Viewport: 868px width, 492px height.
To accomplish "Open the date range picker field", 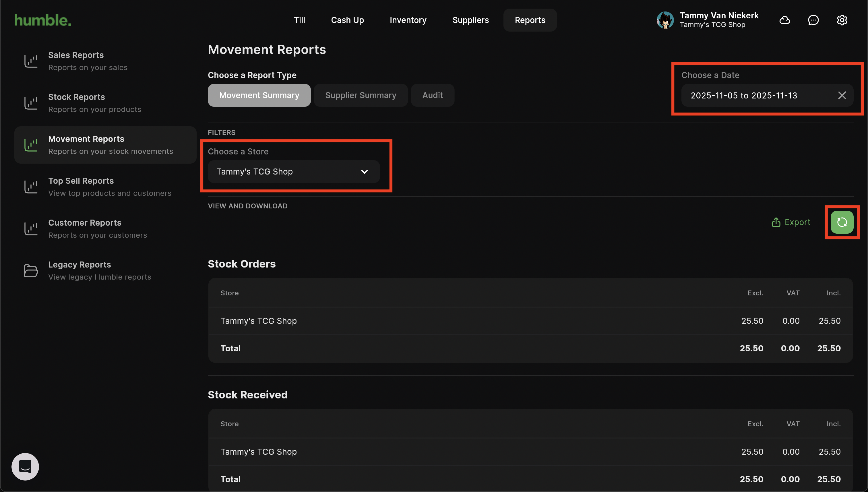I will [x=743, y=95].
